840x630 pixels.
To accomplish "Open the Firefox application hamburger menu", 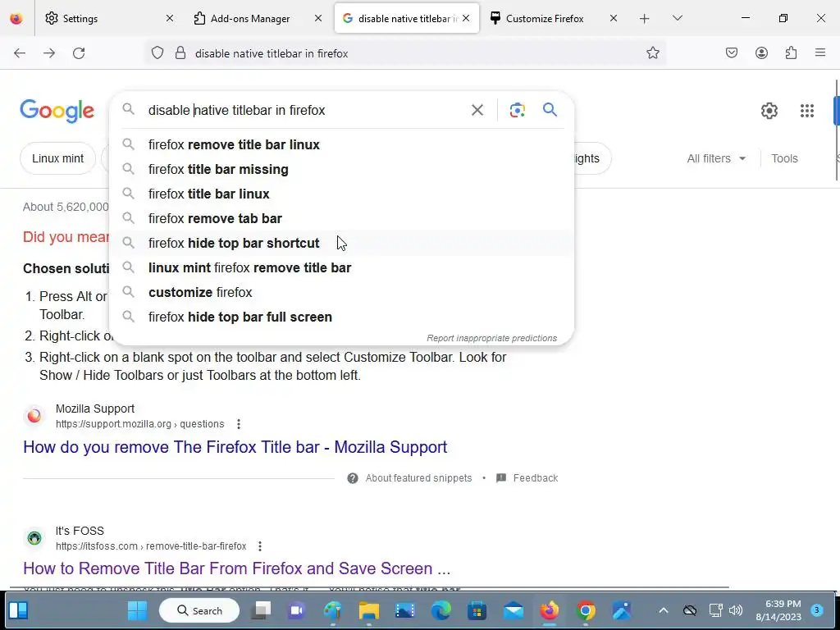I will click(820, 53).
